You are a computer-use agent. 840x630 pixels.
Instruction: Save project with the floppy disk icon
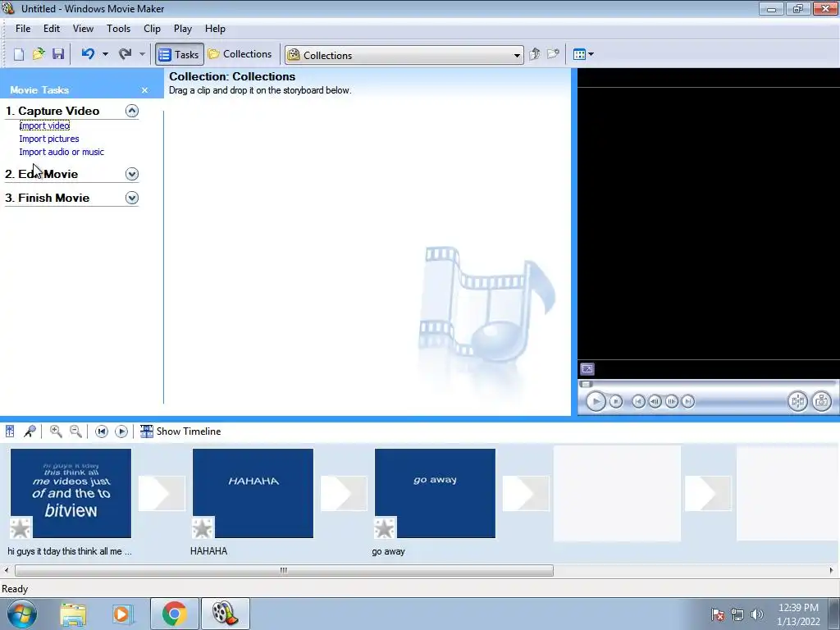tap(58, 54)
